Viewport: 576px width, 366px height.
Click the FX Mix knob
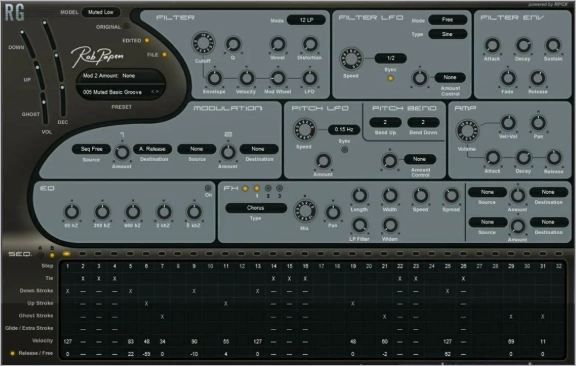[305, 211]
